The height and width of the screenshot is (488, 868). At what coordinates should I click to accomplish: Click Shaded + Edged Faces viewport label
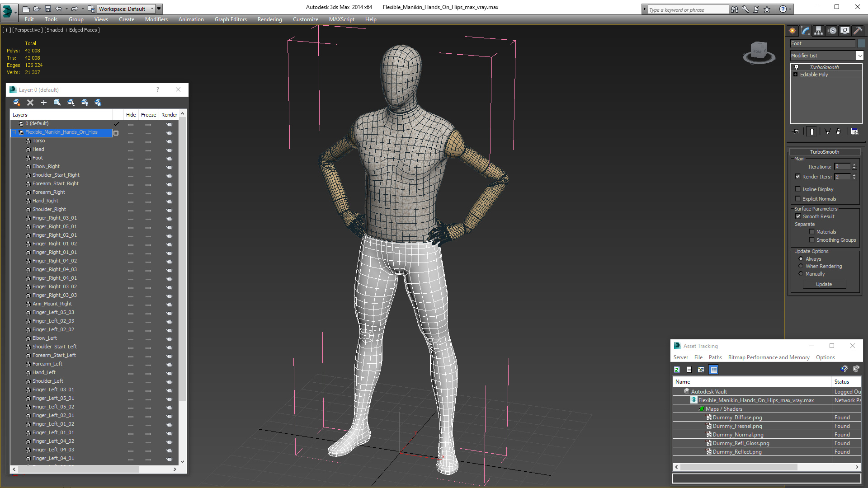coord(72,30)
